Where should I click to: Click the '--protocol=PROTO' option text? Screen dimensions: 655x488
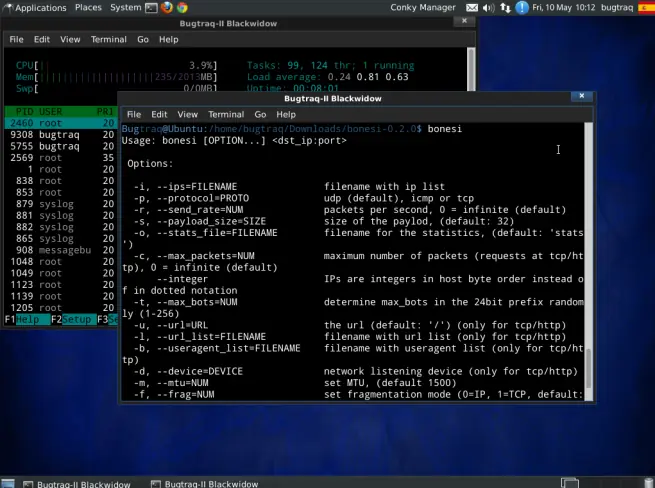(x=203, y=198)
